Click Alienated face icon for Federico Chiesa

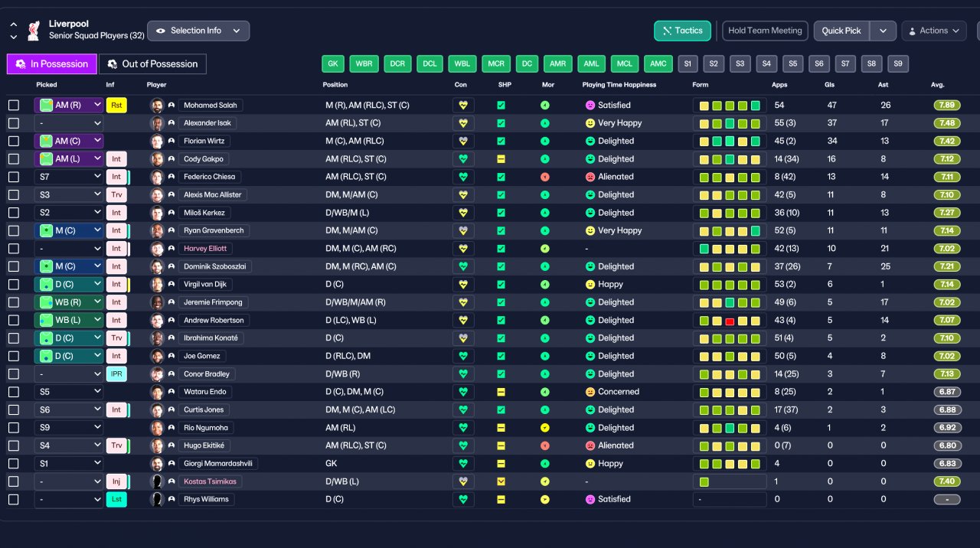tap(590, 177)
